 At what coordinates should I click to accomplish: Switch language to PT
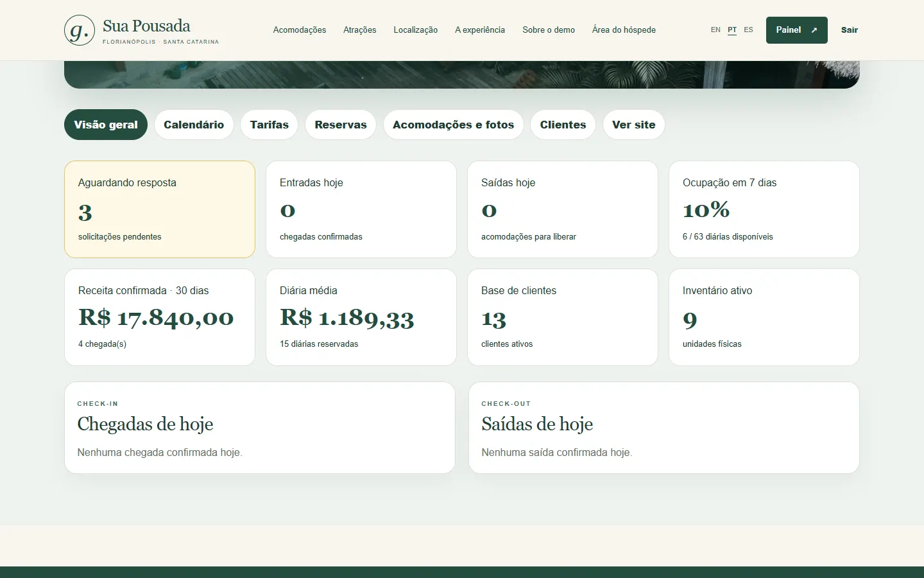732,30
